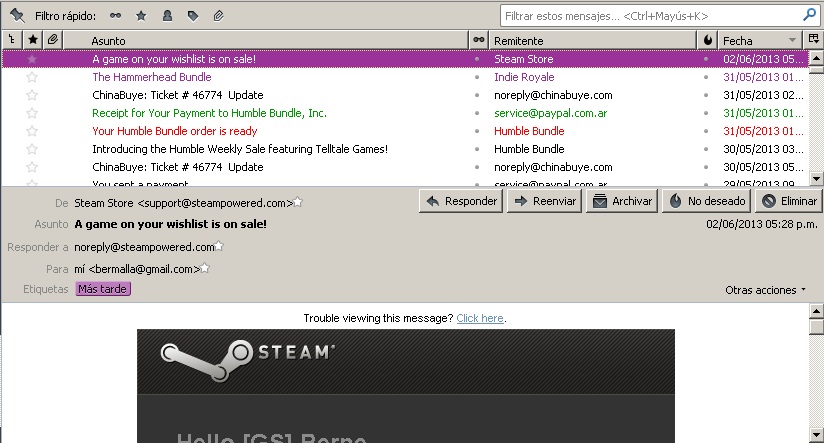Star the Hammerhead Bundle message
This screenshot has width=824, height=443.
click(x=32, y=77)
